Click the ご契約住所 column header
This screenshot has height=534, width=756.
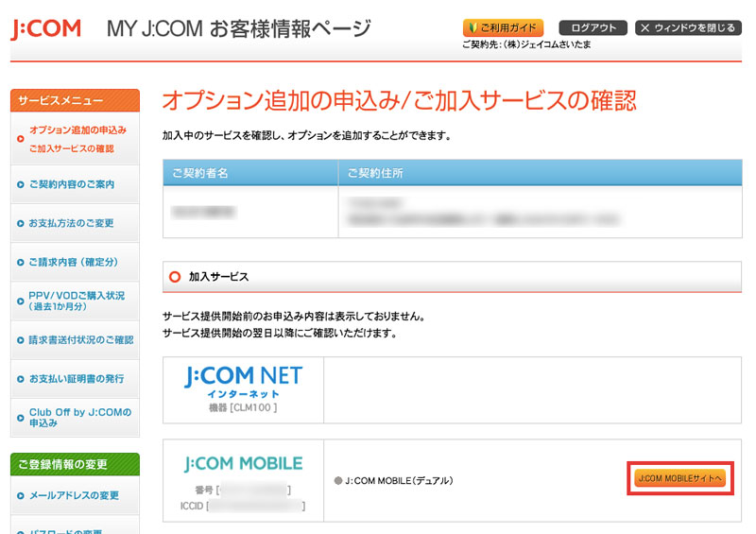(x=540, y=173)
